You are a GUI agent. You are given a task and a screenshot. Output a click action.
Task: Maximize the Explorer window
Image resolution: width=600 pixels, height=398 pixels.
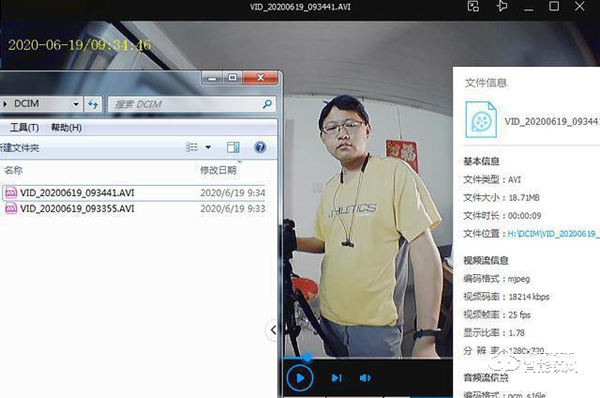(232, 78)
